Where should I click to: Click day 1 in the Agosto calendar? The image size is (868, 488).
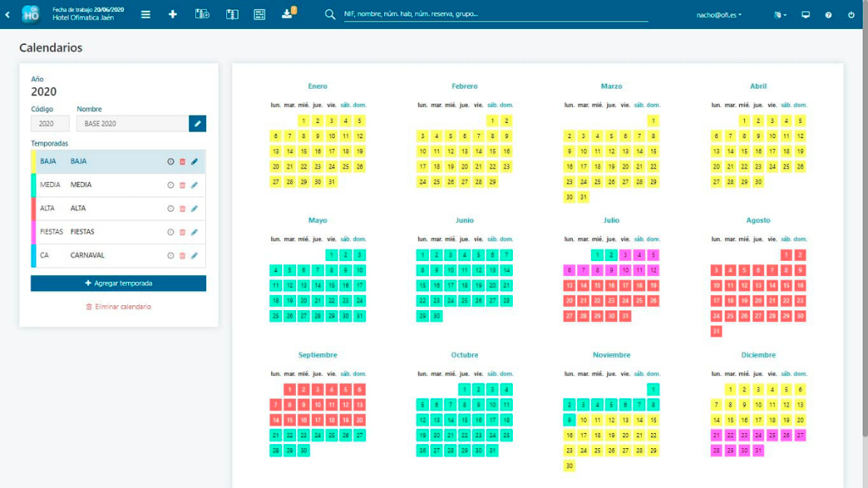point(786,255)
